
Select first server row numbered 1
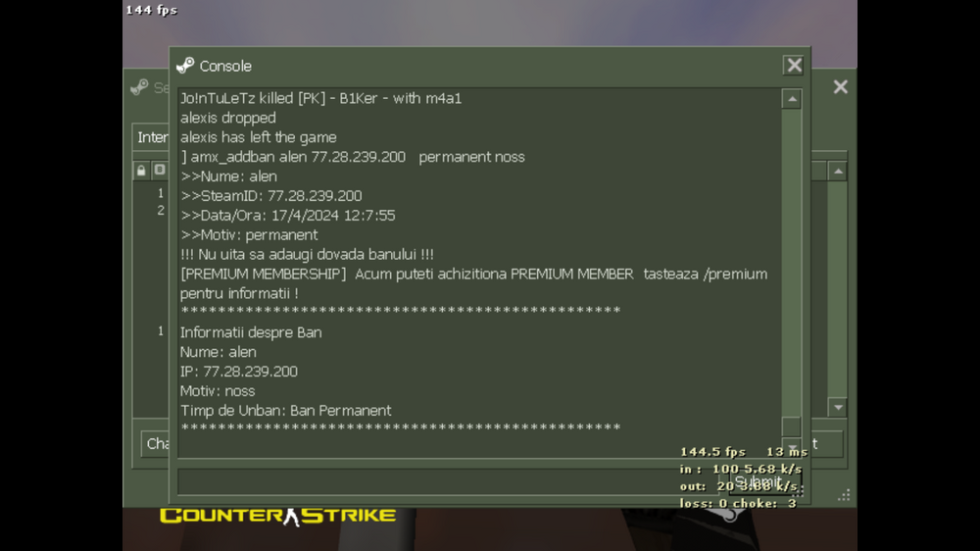(151, 193)
